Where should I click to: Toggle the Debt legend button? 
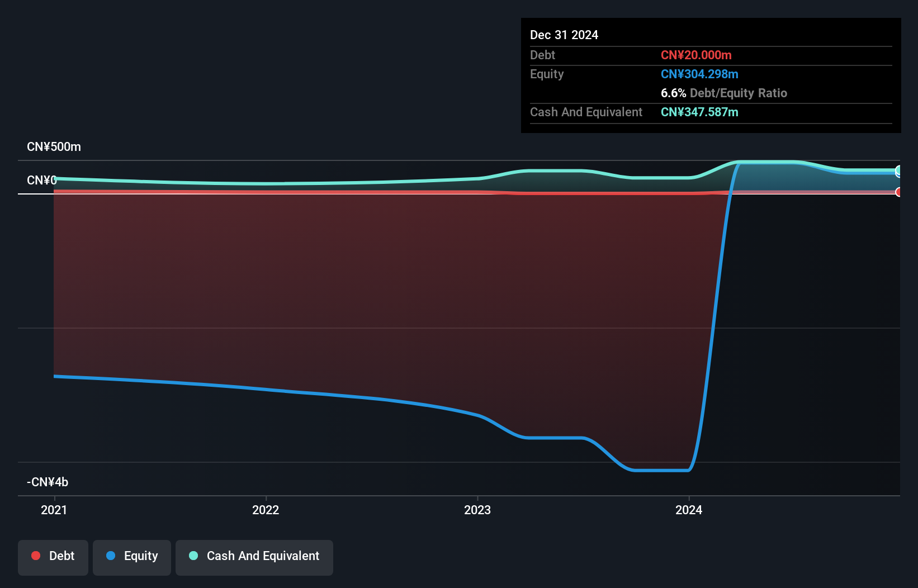click(53, 557)
